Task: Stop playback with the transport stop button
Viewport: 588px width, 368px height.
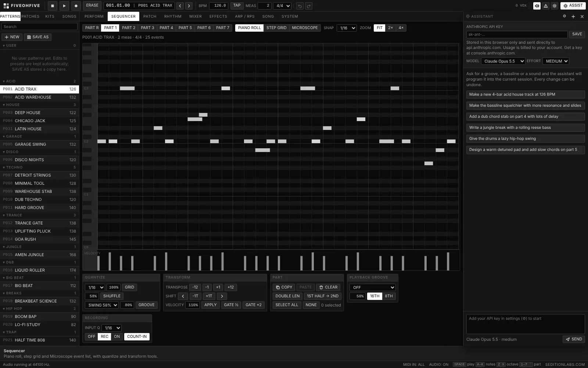Action: click(53, 6)
